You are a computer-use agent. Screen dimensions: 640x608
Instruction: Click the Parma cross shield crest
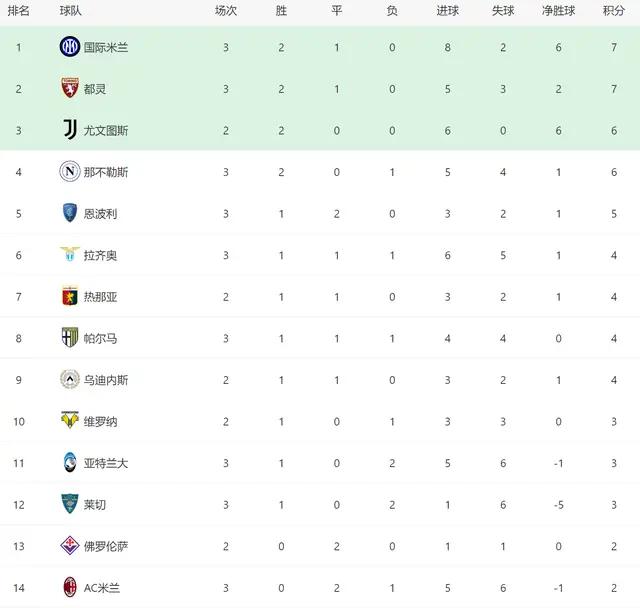point(70,337)
